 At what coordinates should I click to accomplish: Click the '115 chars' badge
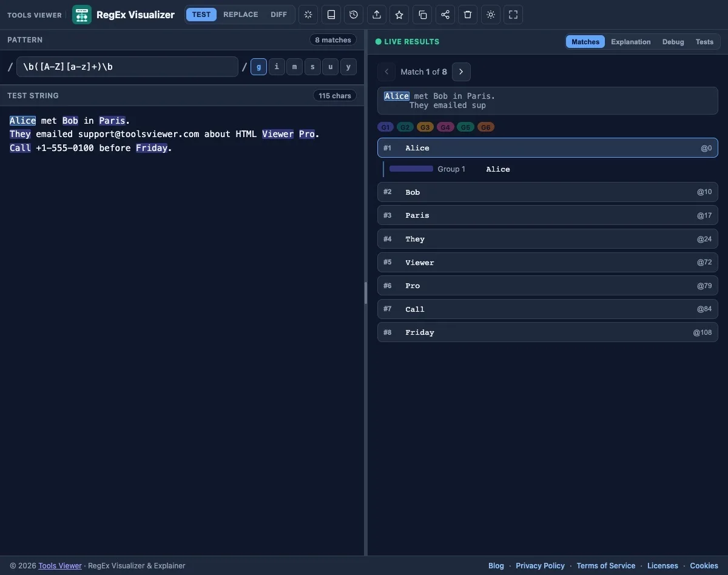coord(335,96)
